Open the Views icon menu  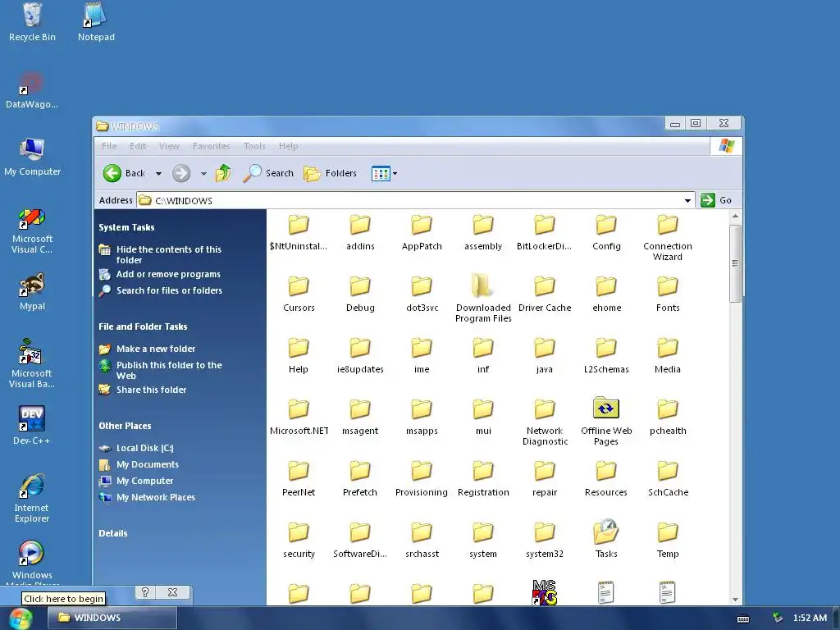coord(384,173)
